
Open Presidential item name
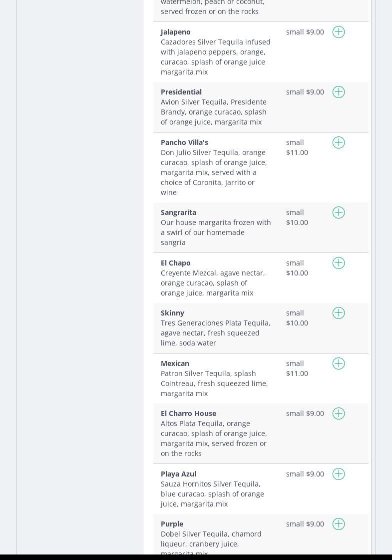(x=181, y=92)
